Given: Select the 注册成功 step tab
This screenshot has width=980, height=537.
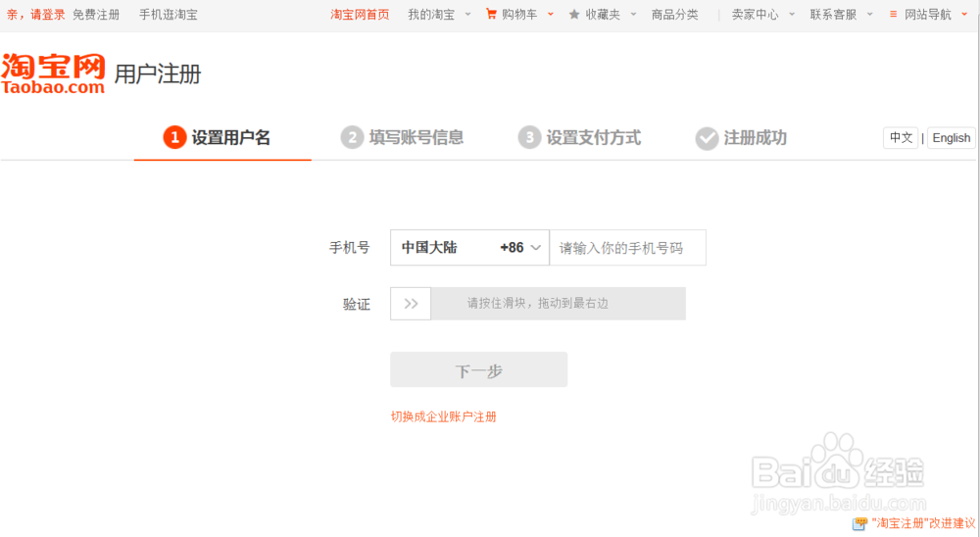Looking at the screenshot, I should pos(741,138).
